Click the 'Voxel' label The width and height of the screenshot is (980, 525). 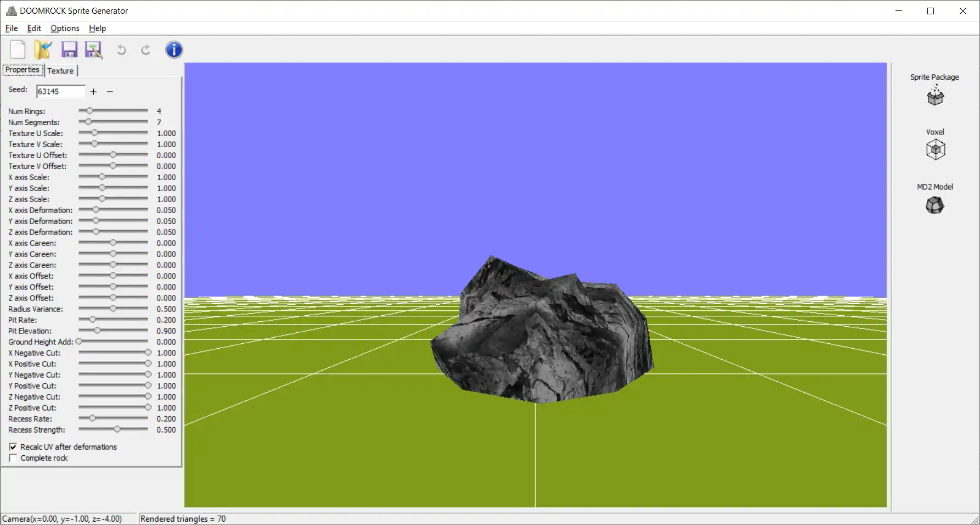[935, 132]
